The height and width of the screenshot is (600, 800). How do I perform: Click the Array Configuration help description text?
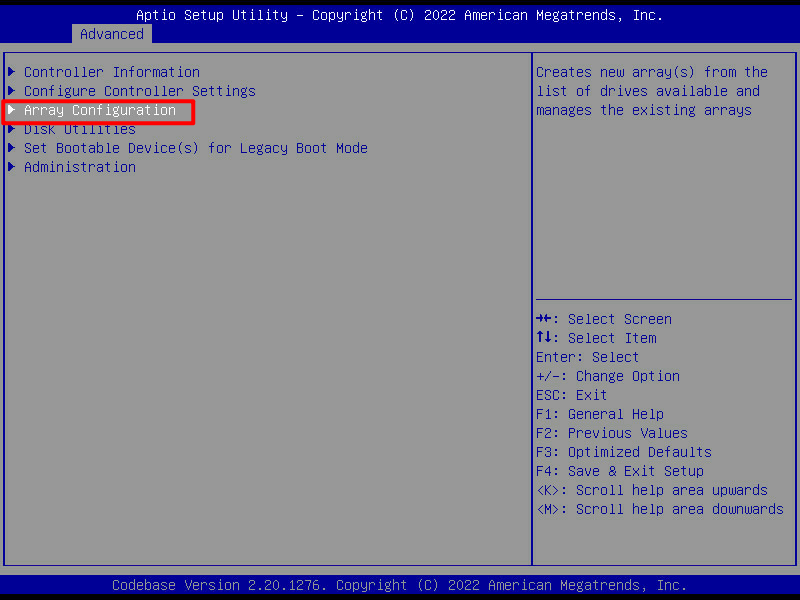coord(651,91)
